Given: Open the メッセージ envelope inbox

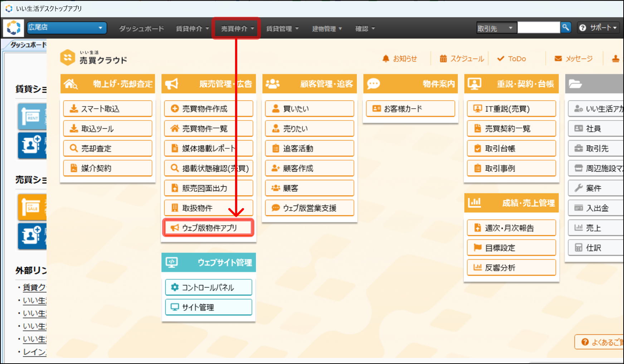Looking at the screenshot, I should pos(573,59).
